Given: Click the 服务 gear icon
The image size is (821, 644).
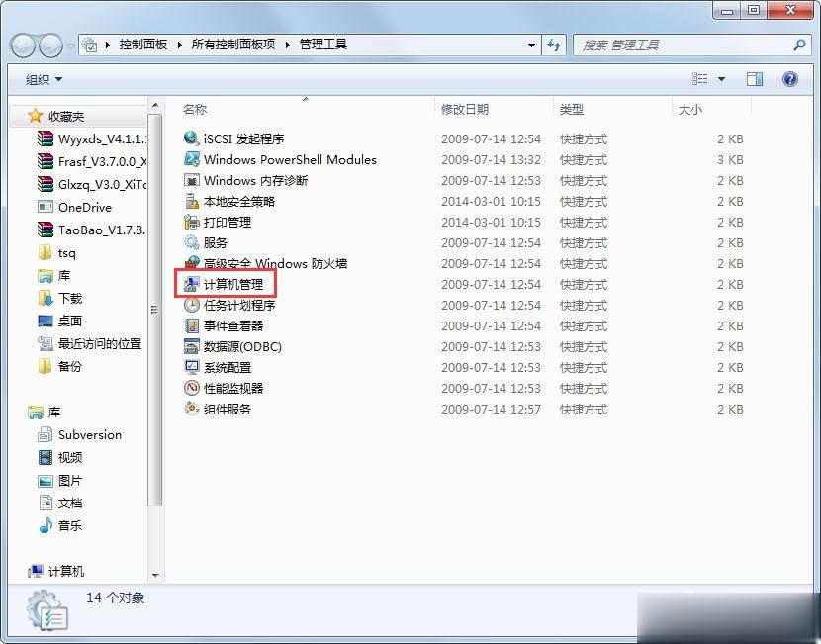Looking at the screenshot, I should pos(192,242).
